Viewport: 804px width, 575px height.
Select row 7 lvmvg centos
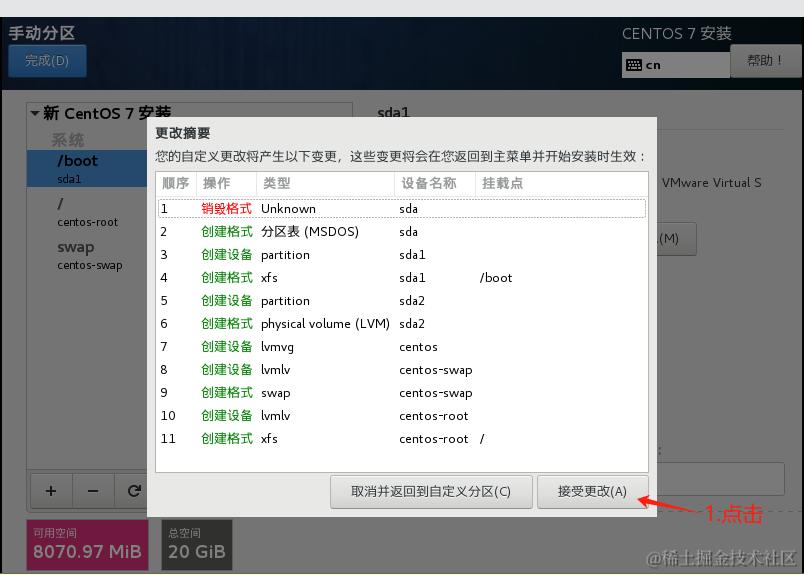(402, 347)
